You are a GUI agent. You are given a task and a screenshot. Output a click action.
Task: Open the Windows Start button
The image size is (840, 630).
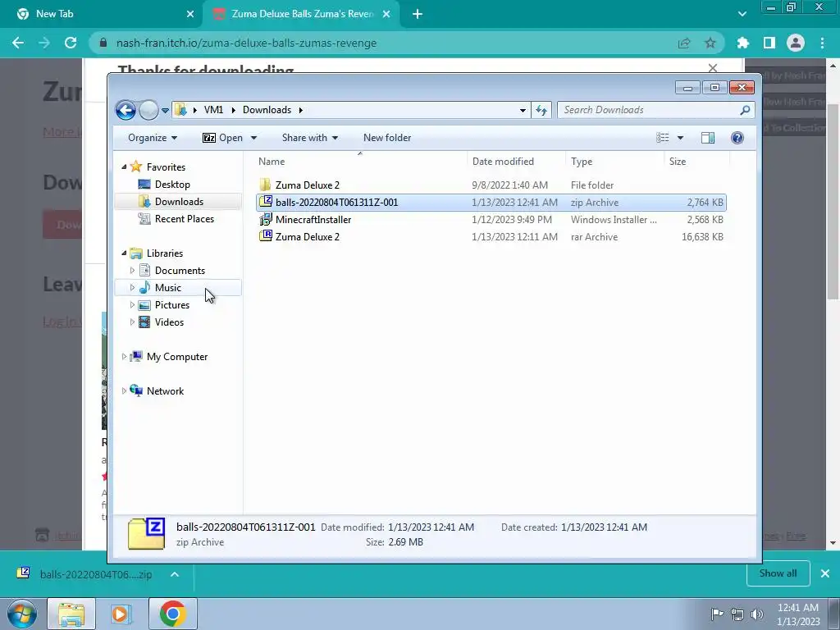(x=22, y=614)
